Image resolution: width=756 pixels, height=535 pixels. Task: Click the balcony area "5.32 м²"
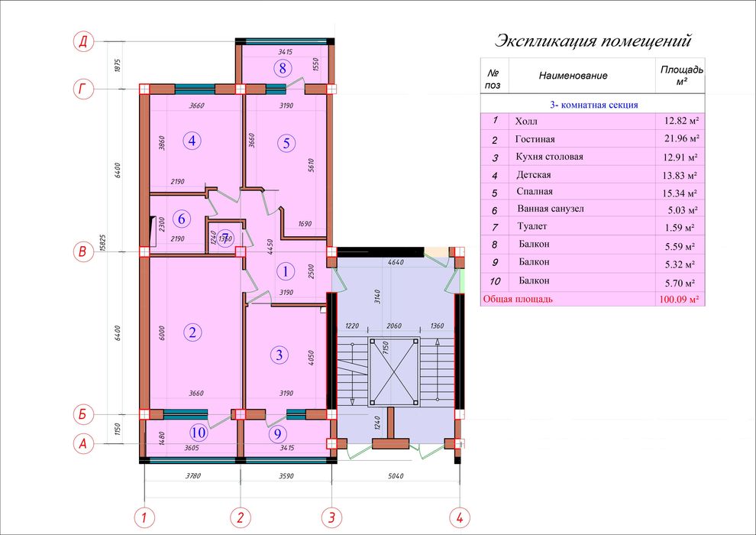click(x=680, y=264)
